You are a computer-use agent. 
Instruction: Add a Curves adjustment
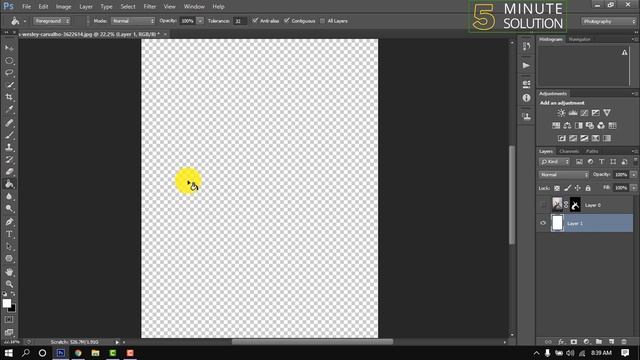click(x=584, y=113)
